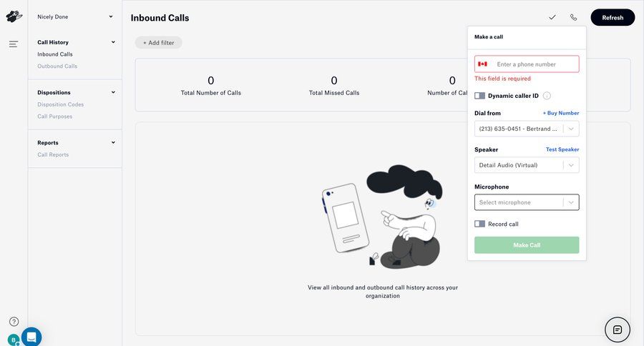Click the phone dialer icon in header

point(573,17)
